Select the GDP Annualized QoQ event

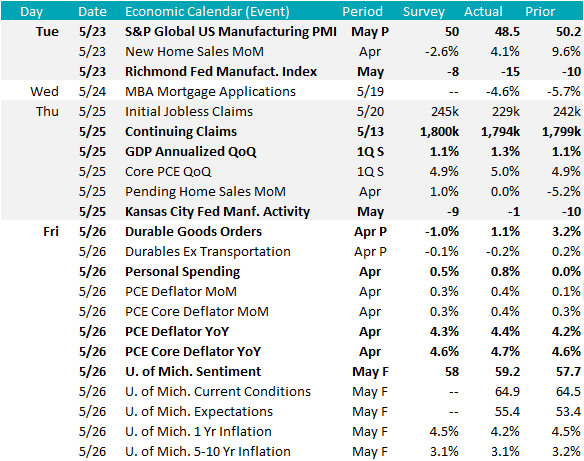(x=191, y=152)
